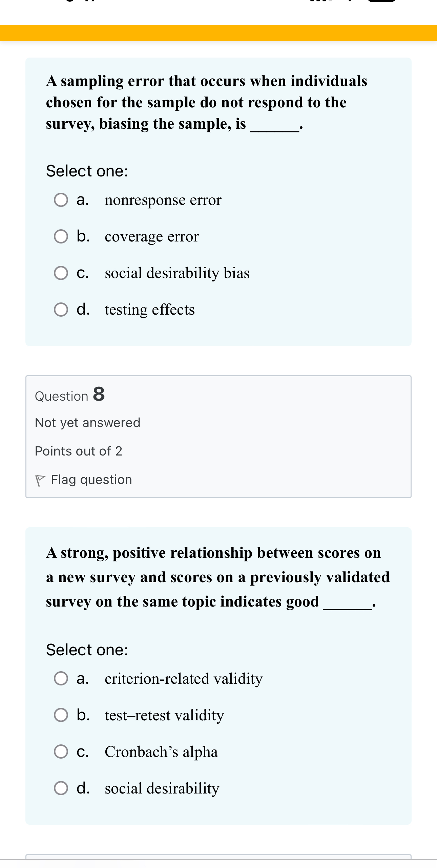Click the yellow progress bar near the top

point(218,33)
